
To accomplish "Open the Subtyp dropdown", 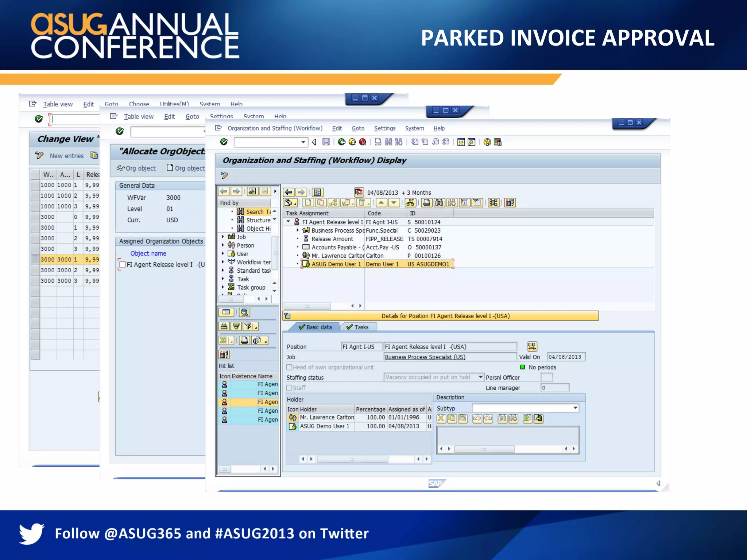I will (x=575, y=408).
